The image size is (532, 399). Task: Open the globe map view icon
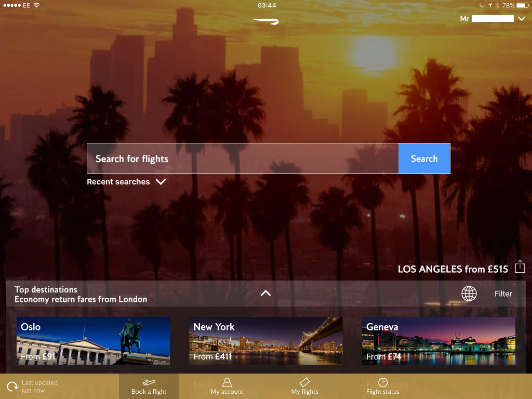[469, 294]
